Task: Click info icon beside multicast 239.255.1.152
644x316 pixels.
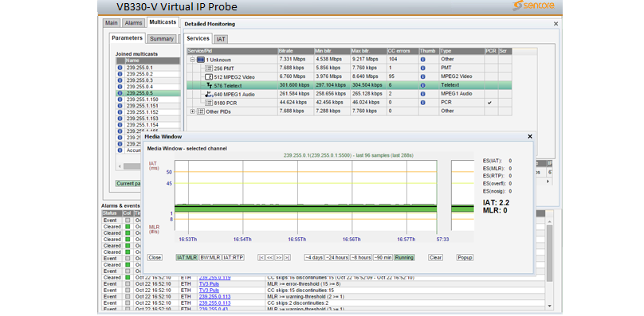Action: tap(120, 112)
